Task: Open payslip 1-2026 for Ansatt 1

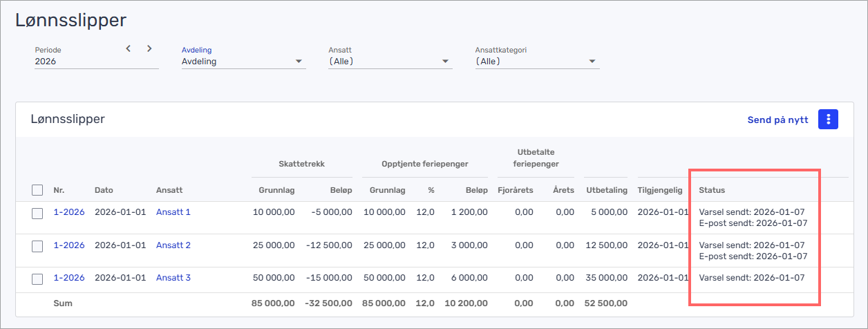Action: click(68, 212)
